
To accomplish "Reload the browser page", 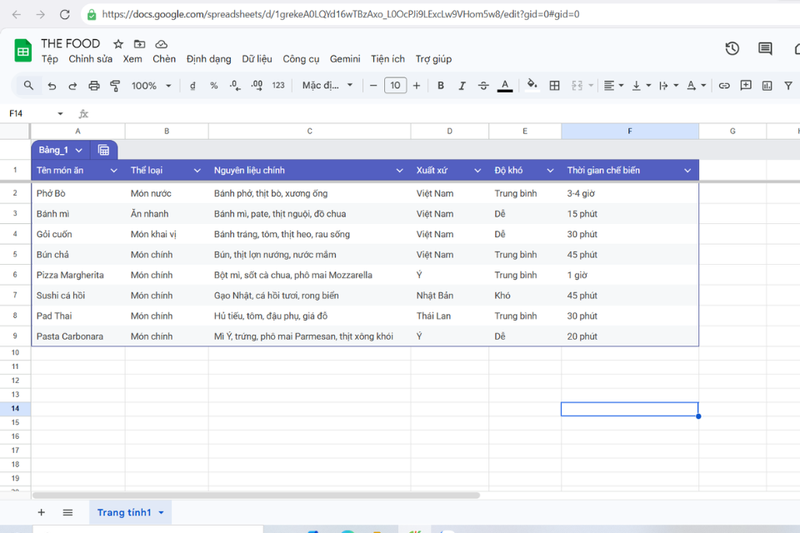I will pyautogui.click(x=64, y=14).
